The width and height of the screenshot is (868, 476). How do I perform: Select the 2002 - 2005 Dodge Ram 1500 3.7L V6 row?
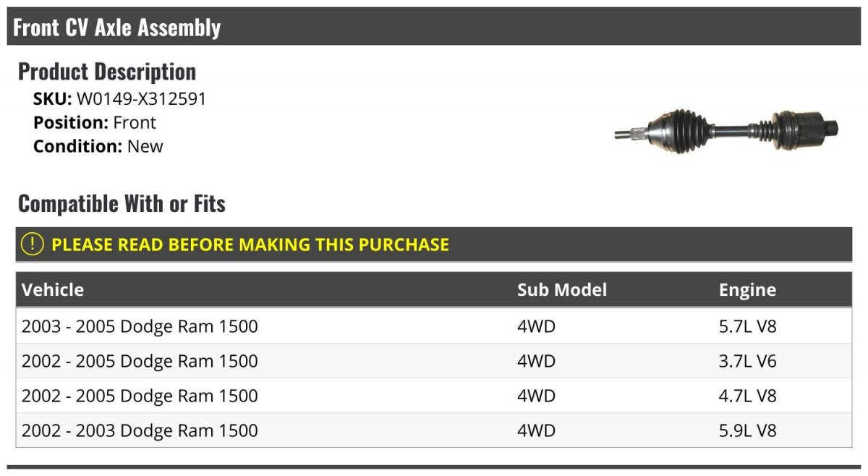pos(434,361)
